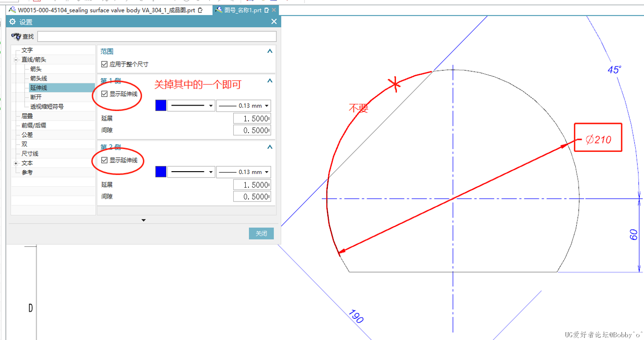
Task: Click the 延展 value field under 第 2 侧
Action: pos(252,184)
